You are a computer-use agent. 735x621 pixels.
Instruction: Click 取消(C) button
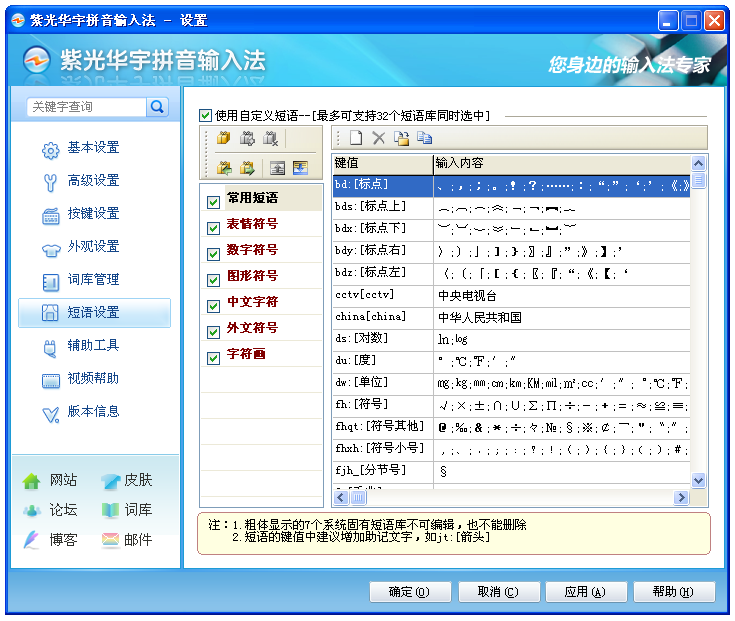498,592
